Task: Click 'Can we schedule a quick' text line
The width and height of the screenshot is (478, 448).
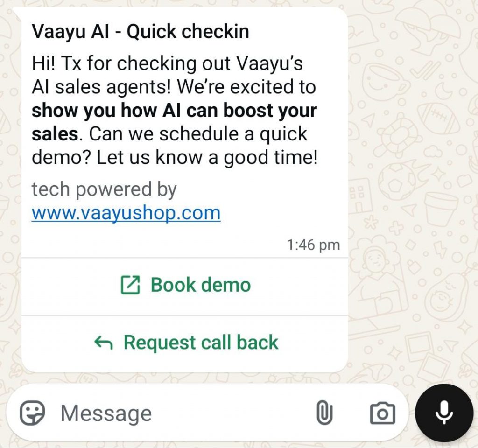Action: [x=198, y=134]
